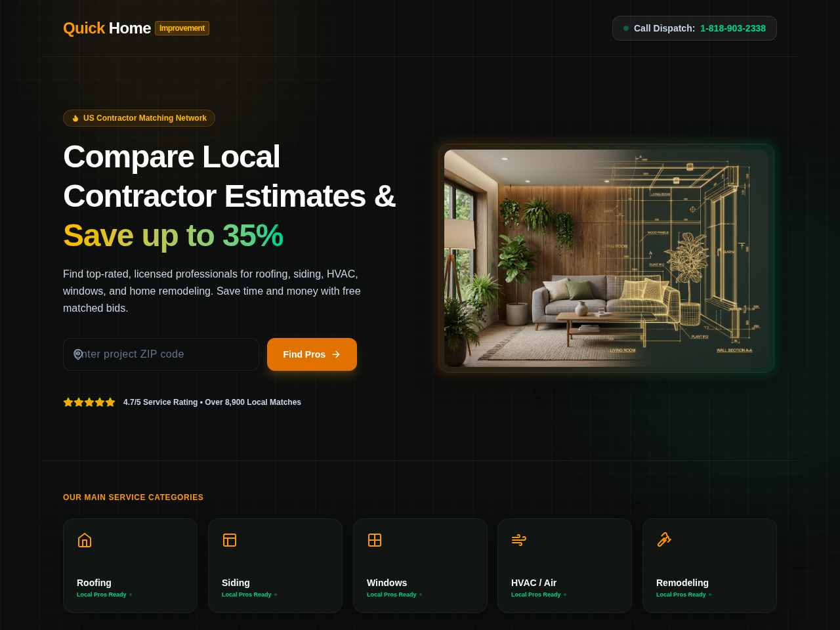Click the Quick Home logo
The width and height of the screenshot is (840, 630).
[x=107, y=28]
